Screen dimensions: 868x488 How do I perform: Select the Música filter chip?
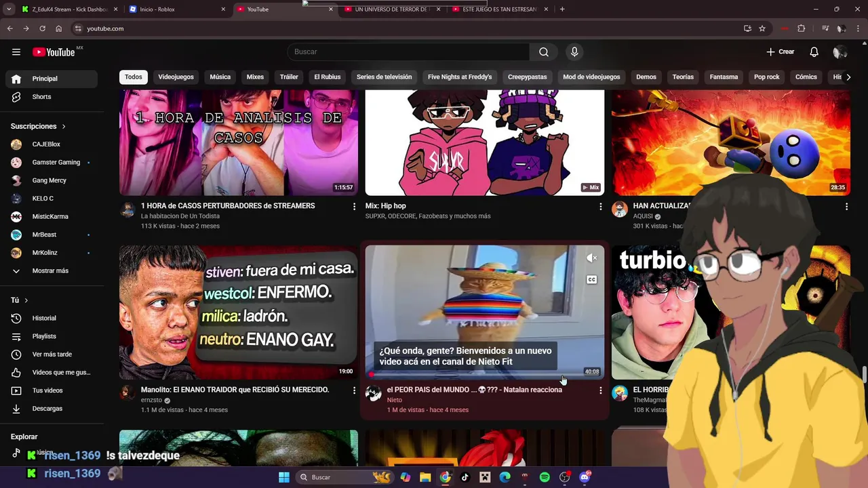pos(220,77)
